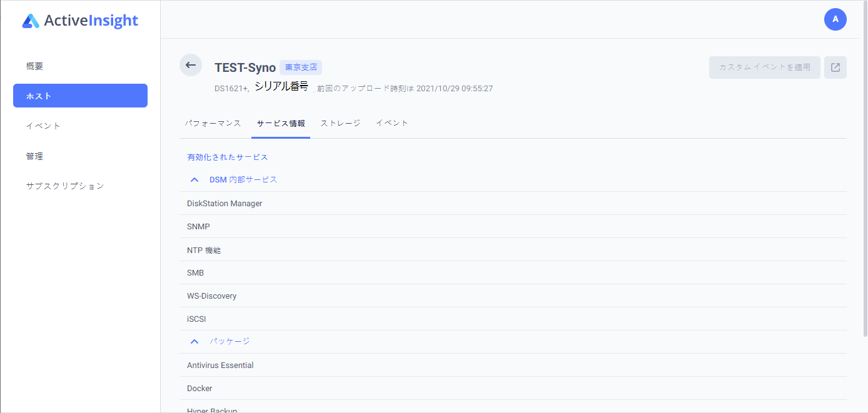Screen dimensions: 868x413
Task: Click the TEST-Syno host name
Action: point(245,68)
